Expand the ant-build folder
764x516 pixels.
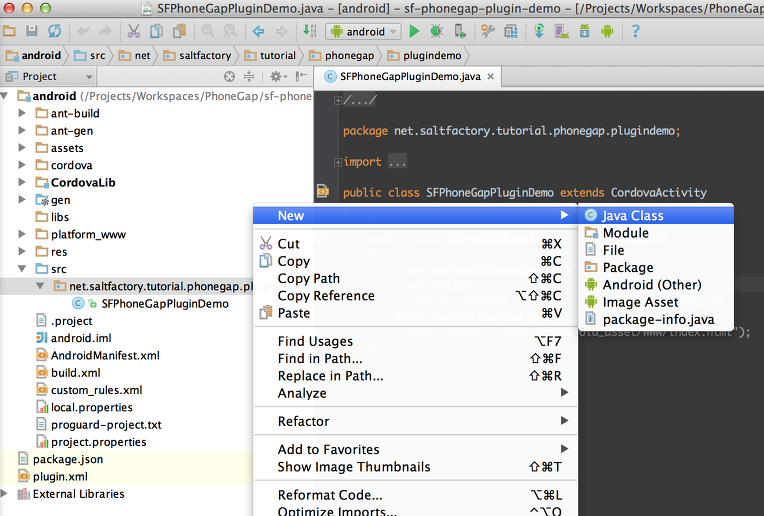pos(22,113)
